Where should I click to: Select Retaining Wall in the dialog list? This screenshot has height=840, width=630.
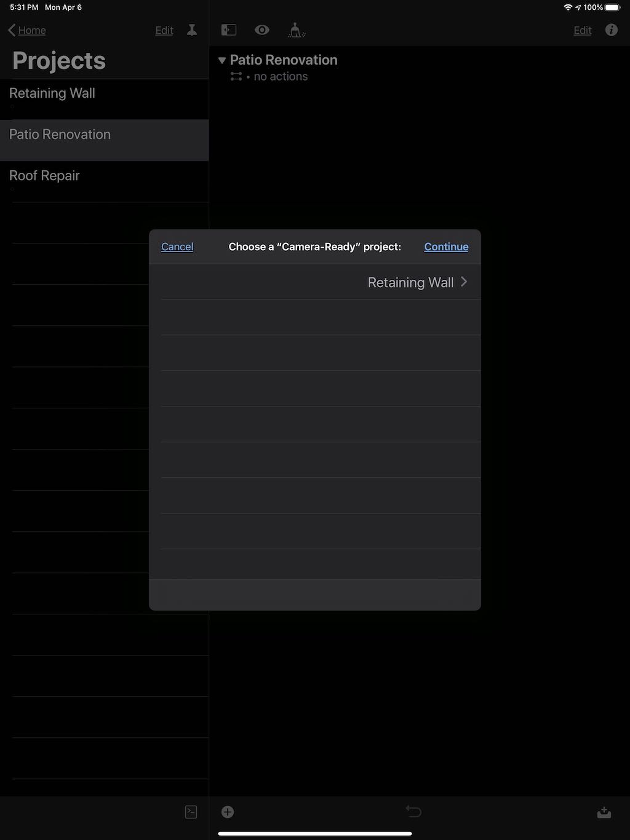point(315,282)
